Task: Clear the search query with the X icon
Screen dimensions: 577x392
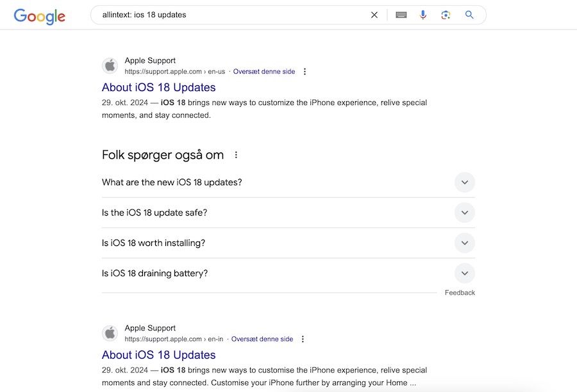Action: click(x=374, y=14)
